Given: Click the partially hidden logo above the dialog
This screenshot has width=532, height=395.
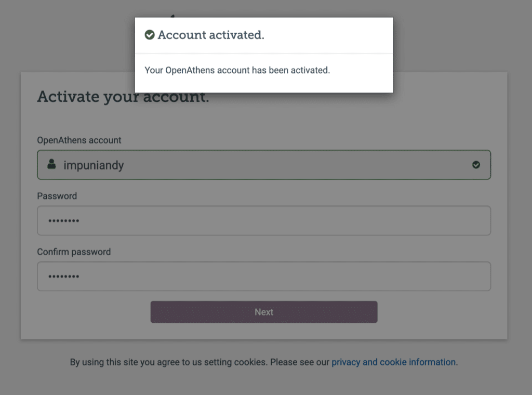Looking at the screenshot, I should click(x=172, y=16).
